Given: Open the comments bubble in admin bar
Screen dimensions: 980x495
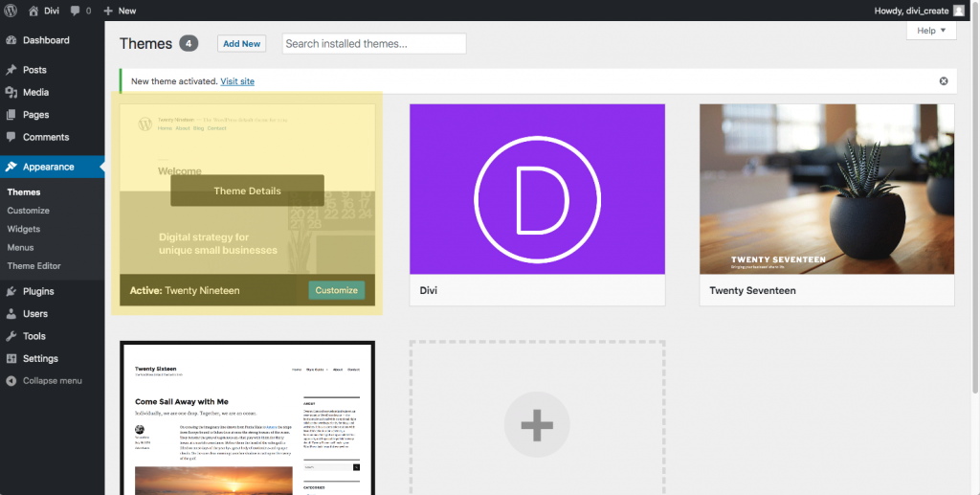Looking at the screenshot, I should tap(76, 11).
